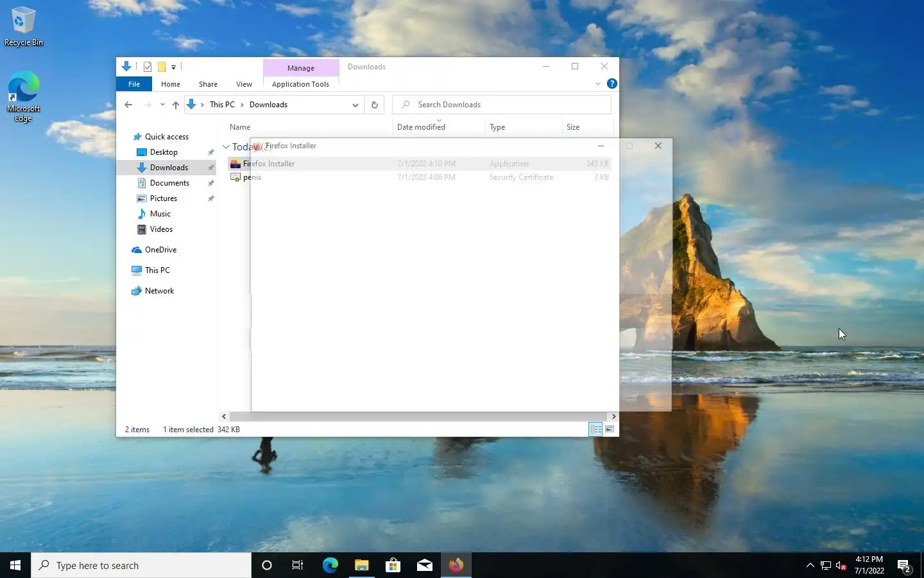
Task: Open File Explorer taskbar icon
Action: pos(361,565)
